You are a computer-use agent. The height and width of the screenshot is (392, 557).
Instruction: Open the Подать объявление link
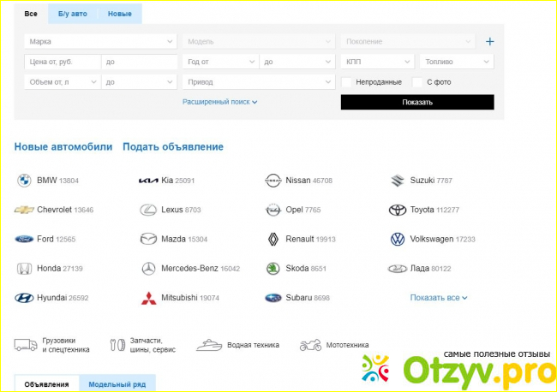tap(172, 146)
